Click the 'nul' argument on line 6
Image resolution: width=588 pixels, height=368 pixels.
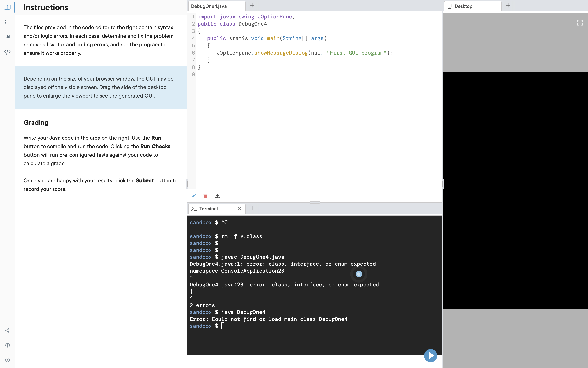[x=316, y=53]
